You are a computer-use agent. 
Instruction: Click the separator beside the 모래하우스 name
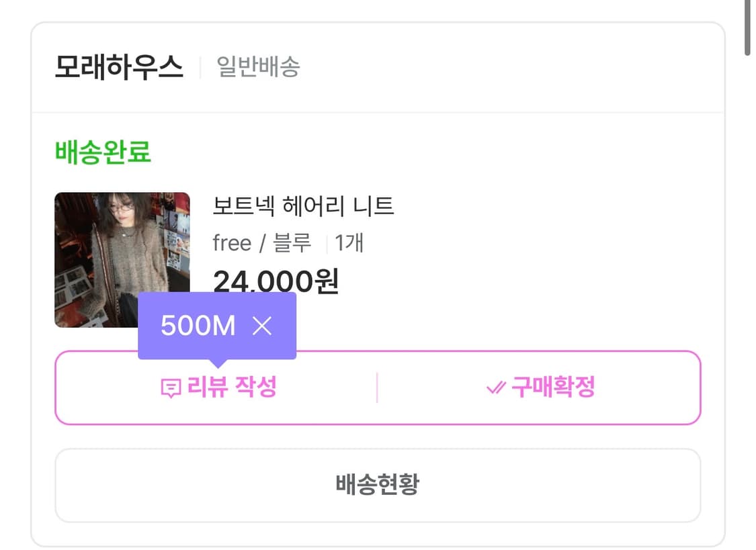[200, 67]
